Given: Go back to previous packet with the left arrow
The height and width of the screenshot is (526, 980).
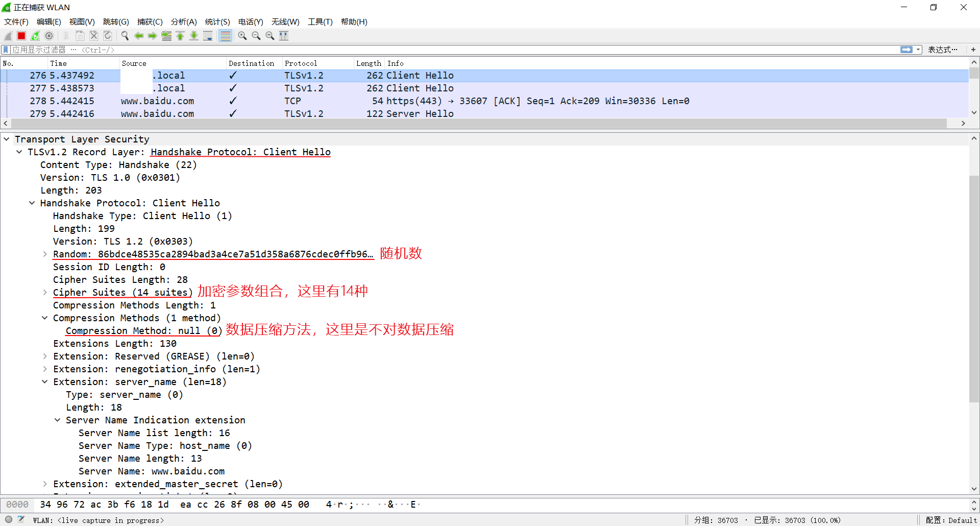Looking at the screenshot, I should 138,36.
